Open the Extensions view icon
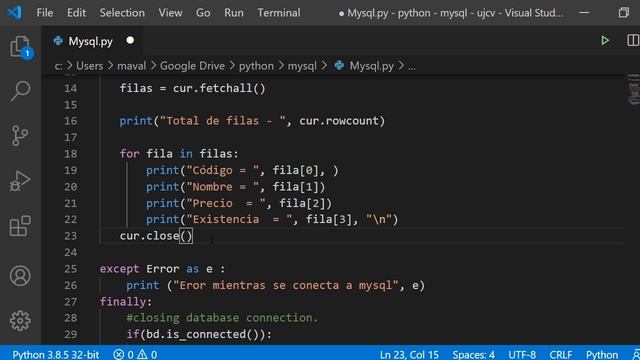This screenshot has height=360, width=640. tap(20, 226)
